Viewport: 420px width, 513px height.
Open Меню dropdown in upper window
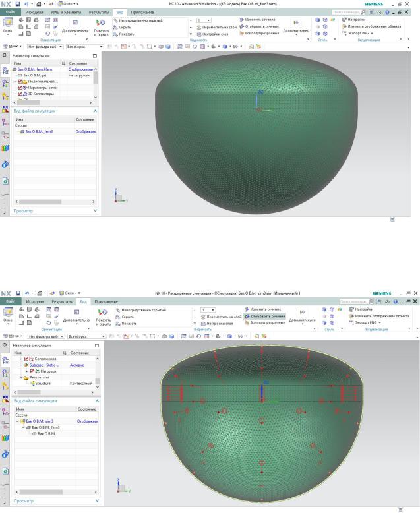[13, 47]
